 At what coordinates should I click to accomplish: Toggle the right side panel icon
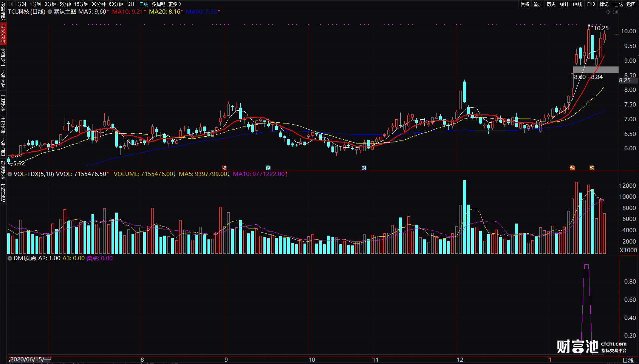(615, 12)
